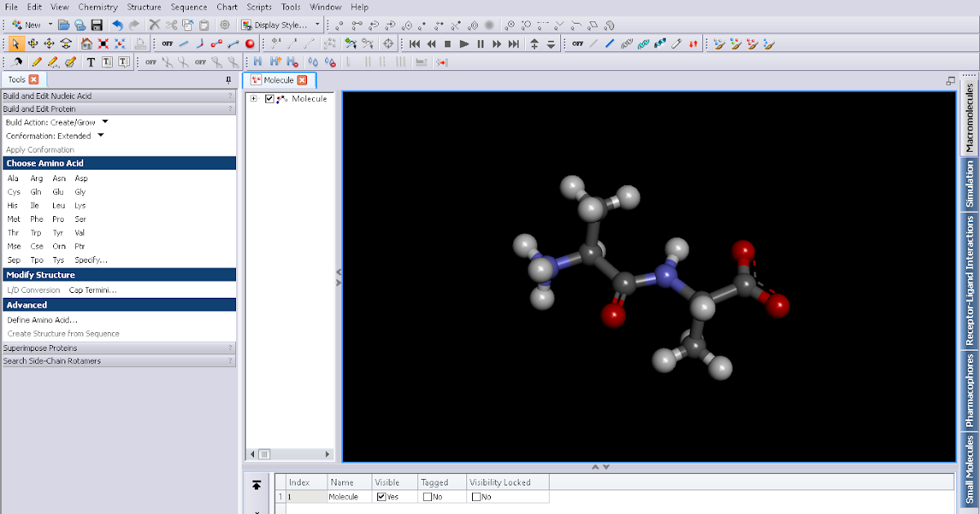Open the Settings gear icon
The width and height of the screenshot is (980, 514).
coord(225,25)
